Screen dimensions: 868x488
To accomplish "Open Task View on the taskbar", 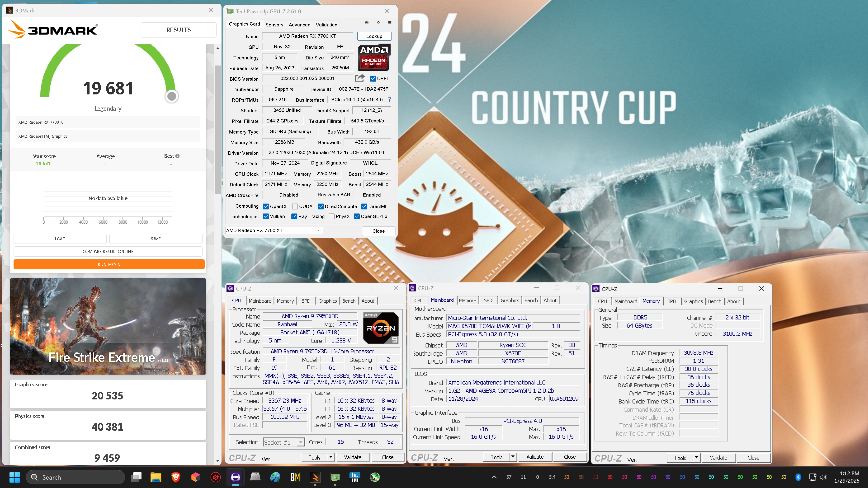I will (x=136, y=477).
